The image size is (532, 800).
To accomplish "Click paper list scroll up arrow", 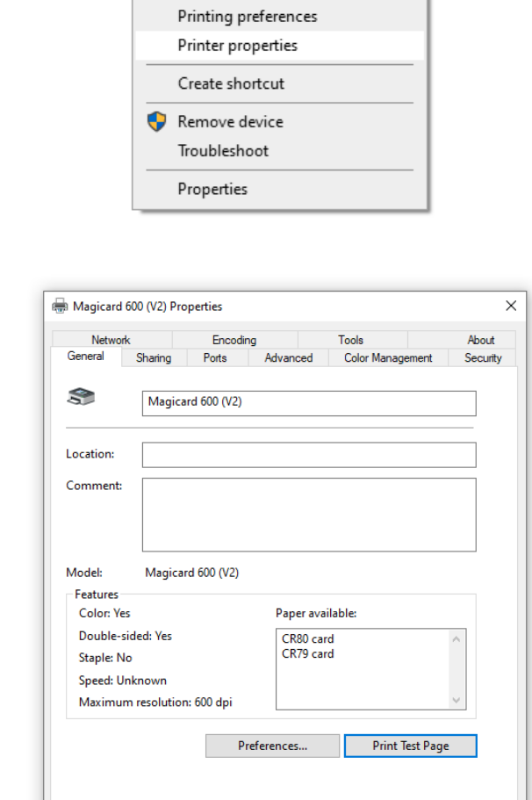I will click(x=456, y=639).
